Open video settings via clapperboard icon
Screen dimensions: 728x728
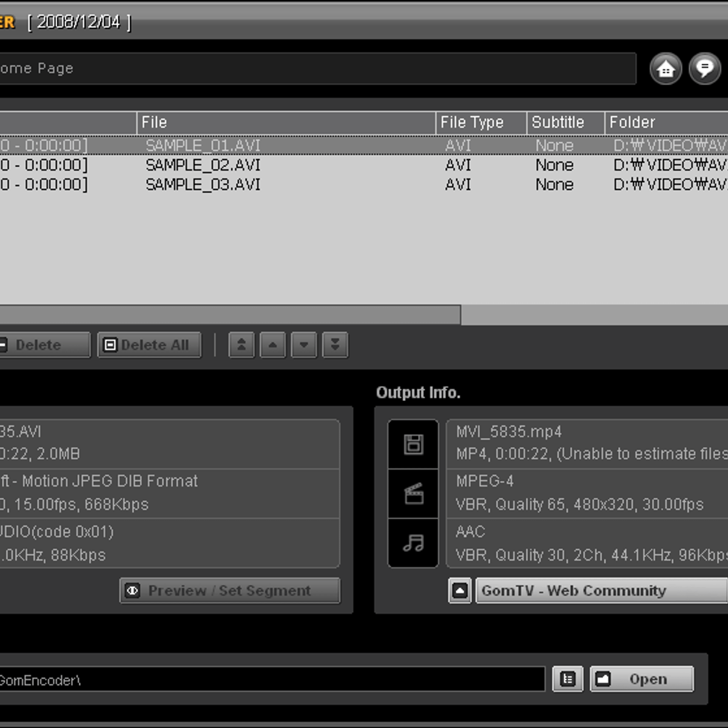point(413,493)
